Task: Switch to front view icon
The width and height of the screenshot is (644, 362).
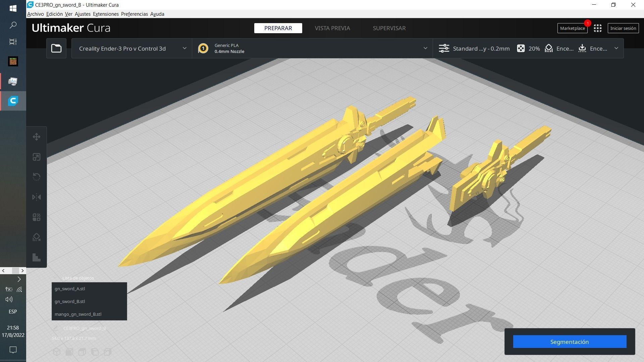Action: click(69, 352)
